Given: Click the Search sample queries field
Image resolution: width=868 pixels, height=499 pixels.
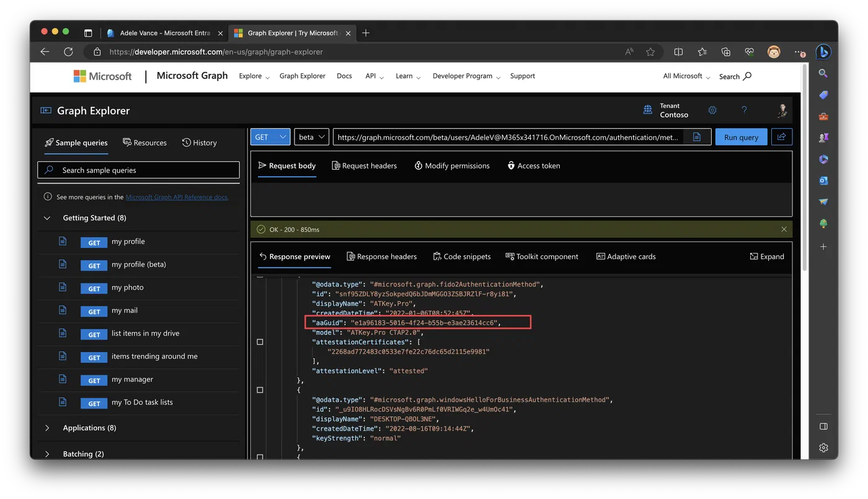Looking at the screenshot, I should [139, 170].
